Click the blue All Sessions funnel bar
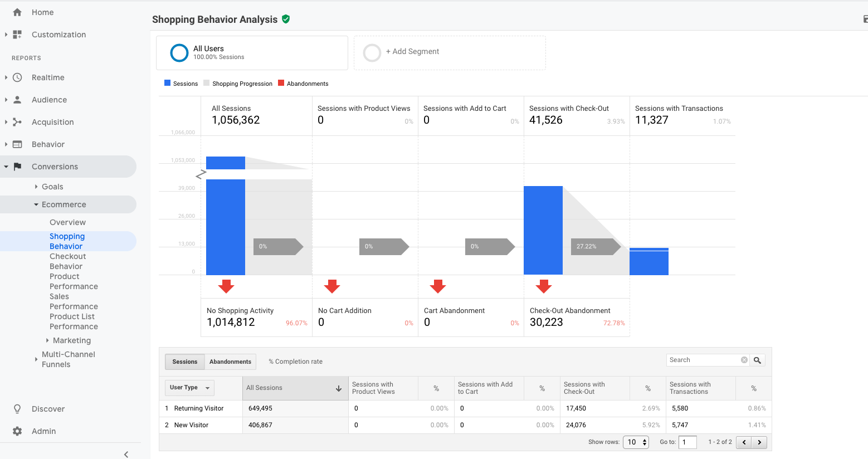This screenshot has width=868, height=459. 226,216
